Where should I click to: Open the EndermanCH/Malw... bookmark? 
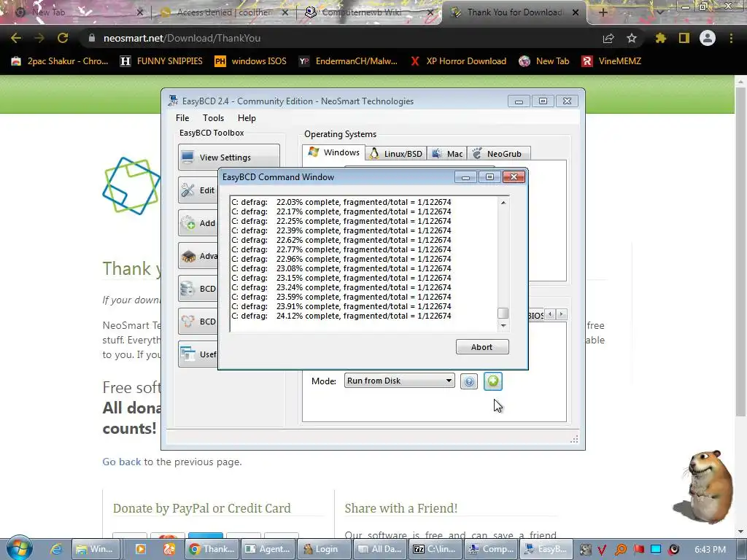click(348, 61)
